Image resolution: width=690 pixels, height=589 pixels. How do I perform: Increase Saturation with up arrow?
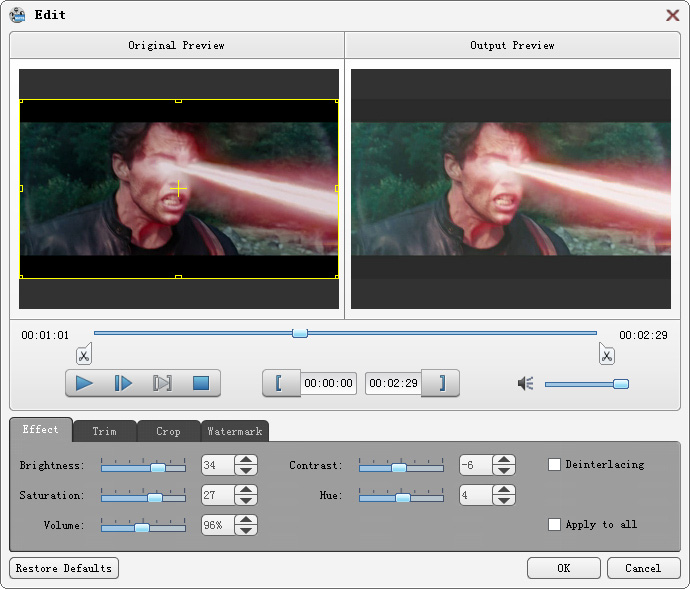coord(246,490)
